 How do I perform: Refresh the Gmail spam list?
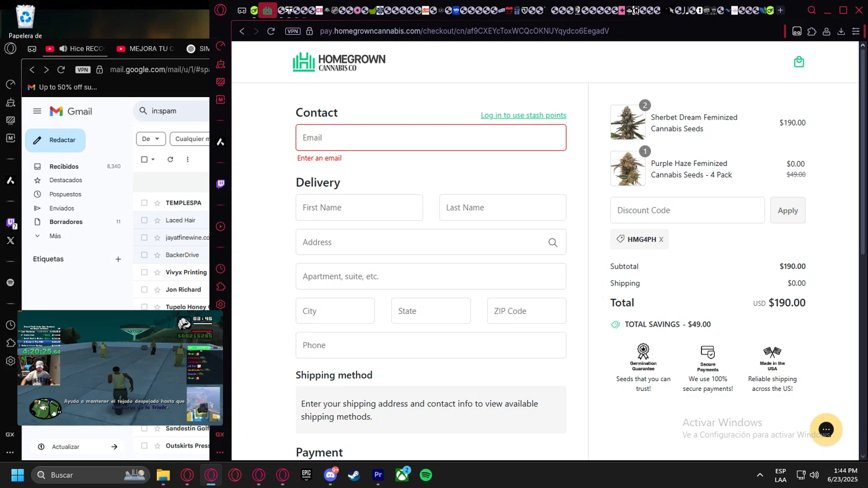pyautogui.click(x=170, y=160)
